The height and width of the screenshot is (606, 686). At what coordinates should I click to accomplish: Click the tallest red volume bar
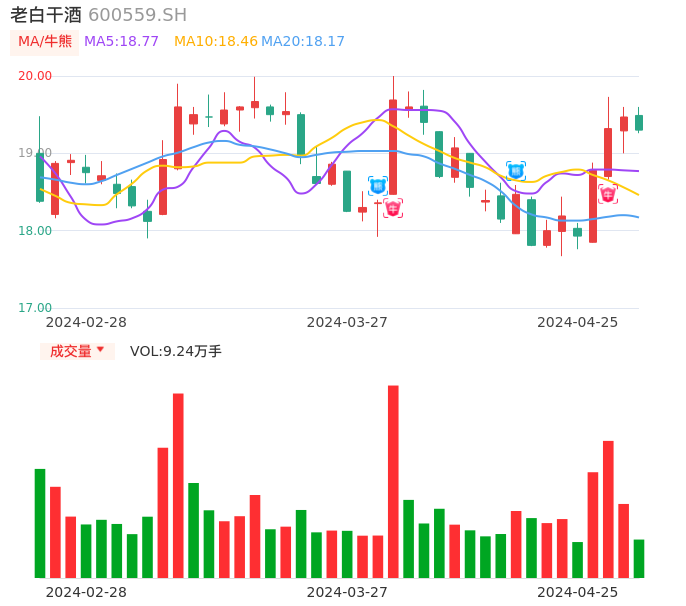[x=393, y=481]
